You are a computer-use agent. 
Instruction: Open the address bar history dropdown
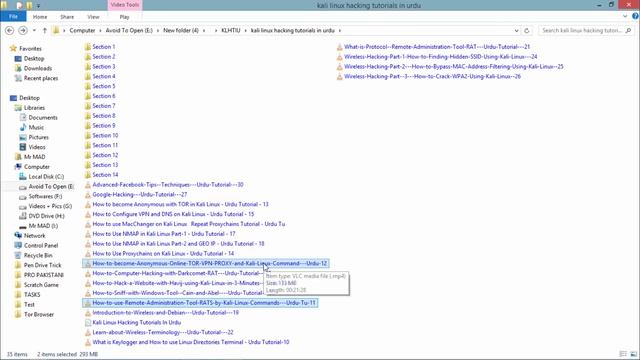516,31
